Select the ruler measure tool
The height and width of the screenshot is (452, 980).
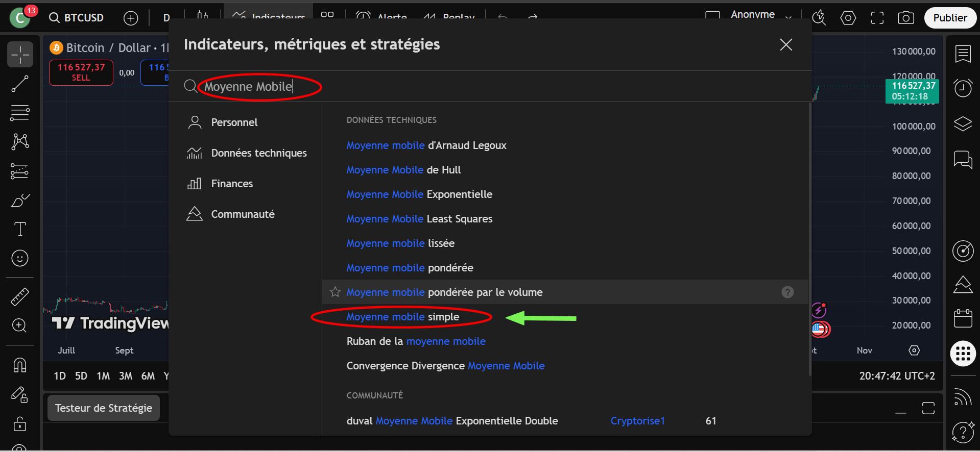point(20,296)
